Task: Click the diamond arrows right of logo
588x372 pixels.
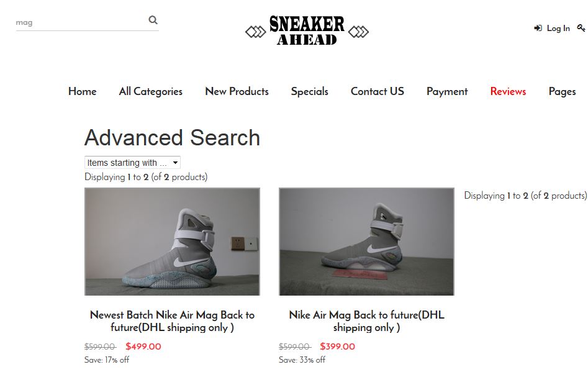Action: (358, 32)
